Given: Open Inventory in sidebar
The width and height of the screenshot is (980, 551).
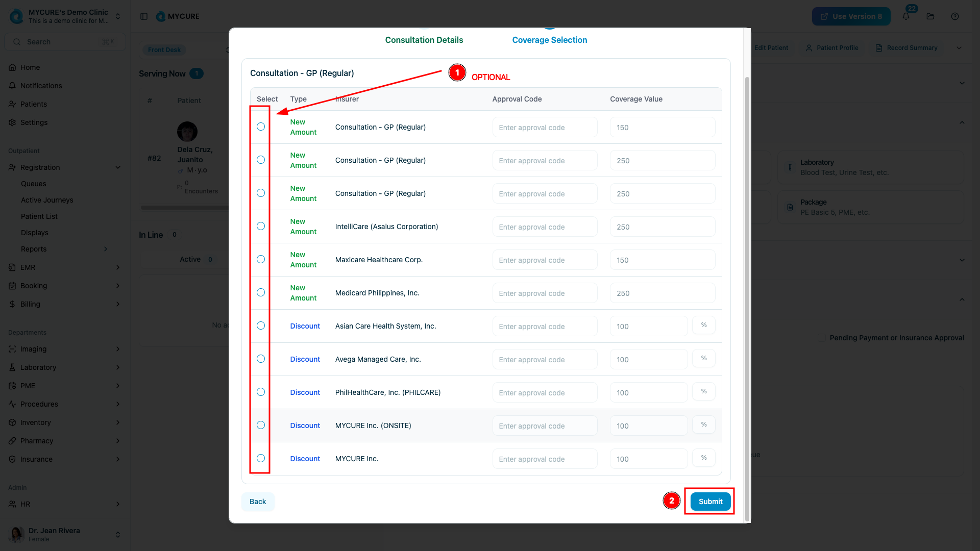Looking at the screenshot, I should click(x=36, y=422).
